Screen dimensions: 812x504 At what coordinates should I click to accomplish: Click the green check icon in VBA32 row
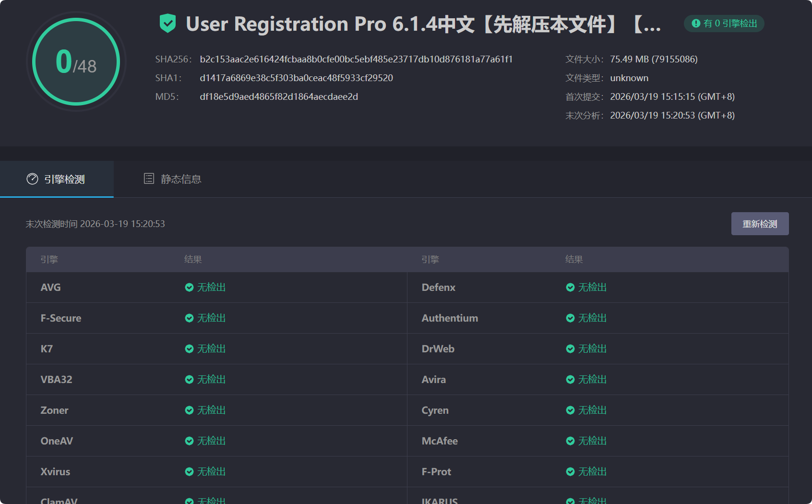[189, 380]
